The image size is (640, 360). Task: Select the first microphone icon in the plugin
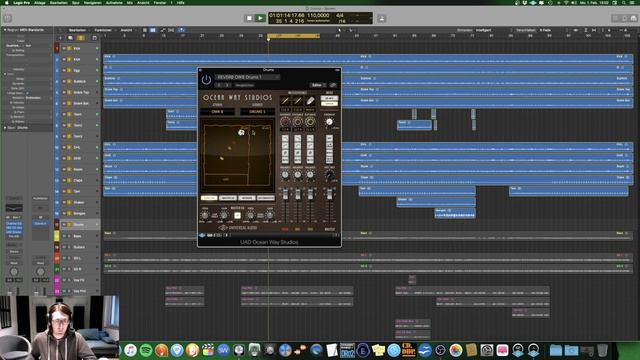285,101
